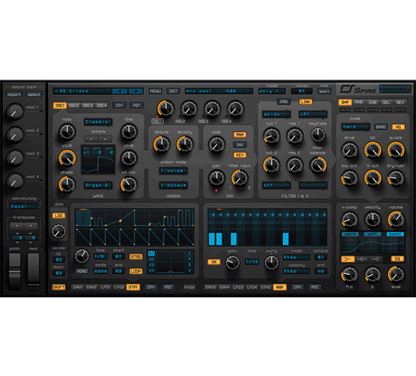Toggle the filter LINK button
Image resolution: width=416 pixels, height=376 pixels.
point(306,102)
